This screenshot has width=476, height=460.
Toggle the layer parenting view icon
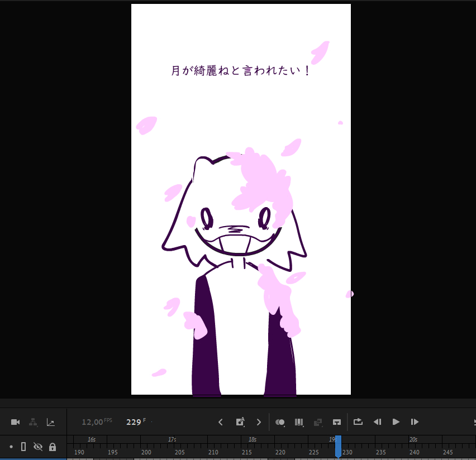point(33,422)
